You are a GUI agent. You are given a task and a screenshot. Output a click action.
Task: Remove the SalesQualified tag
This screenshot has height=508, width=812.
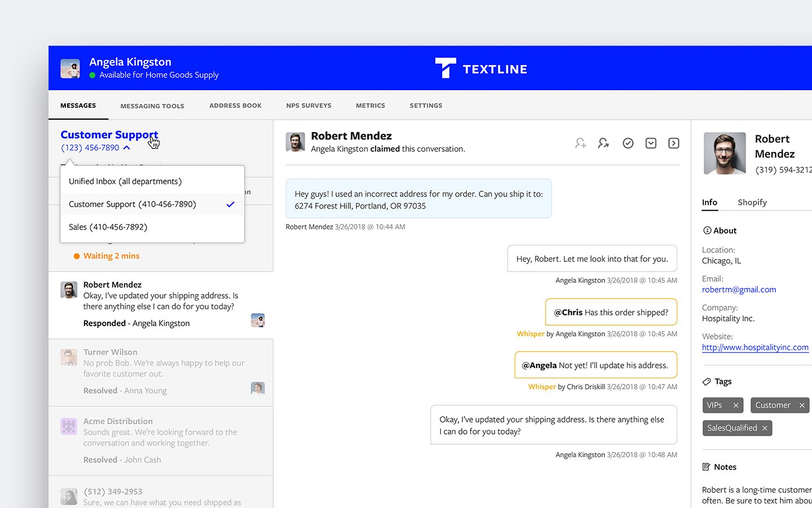(765, 428)
